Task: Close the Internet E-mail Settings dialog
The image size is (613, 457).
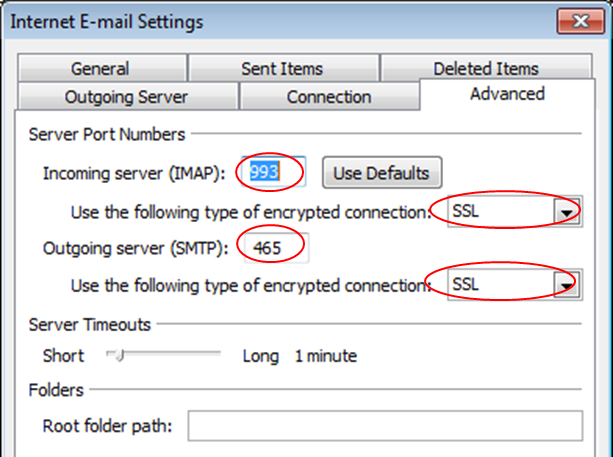Action: point(581,21)
